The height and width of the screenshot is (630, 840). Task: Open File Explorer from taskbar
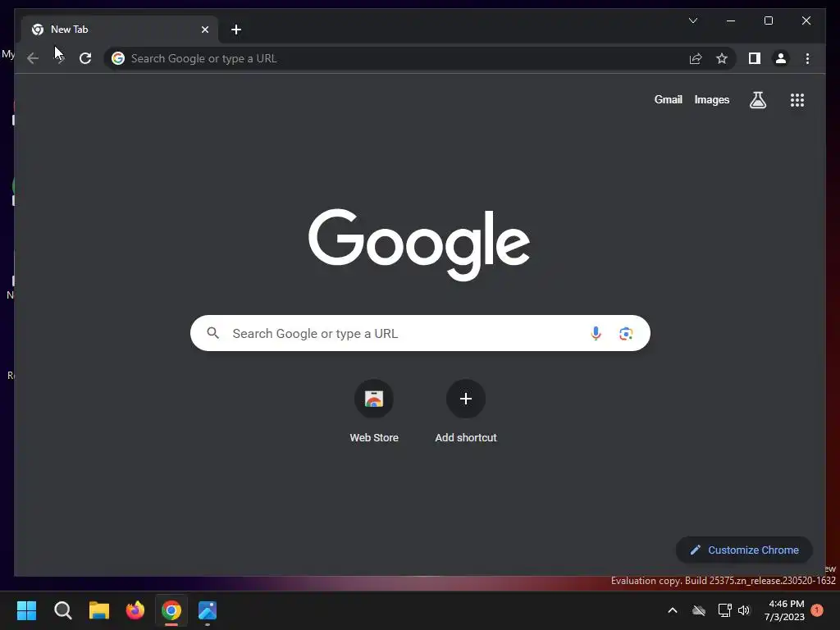pyautogui.click(x=99, y=610)
